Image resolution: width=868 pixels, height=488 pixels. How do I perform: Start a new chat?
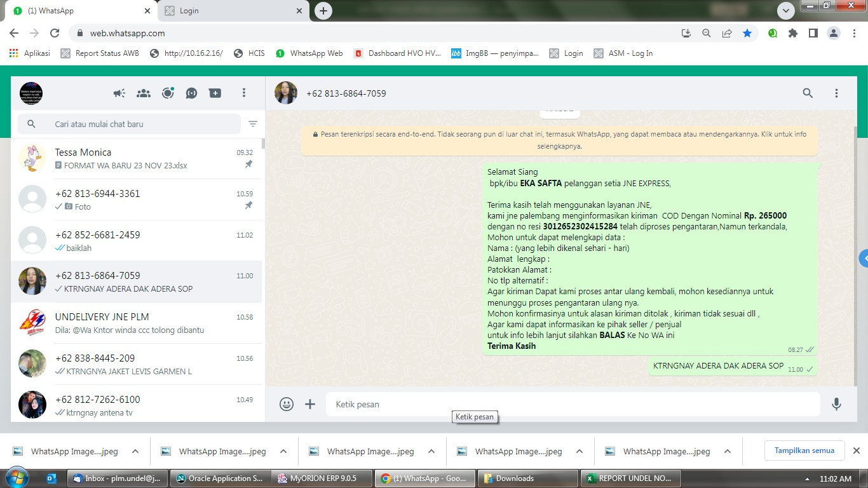(215, 93)
